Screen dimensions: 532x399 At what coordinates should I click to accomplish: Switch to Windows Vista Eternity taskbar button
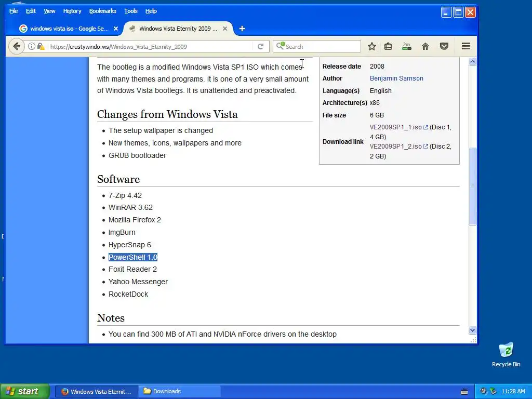tap(97, 392)
